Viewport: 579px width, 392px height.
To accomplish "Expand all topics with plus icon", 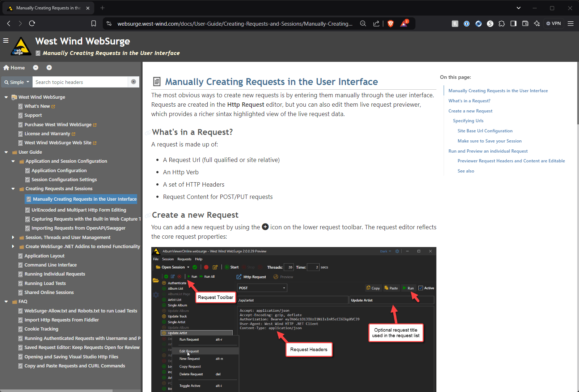I will click(49, 68).
